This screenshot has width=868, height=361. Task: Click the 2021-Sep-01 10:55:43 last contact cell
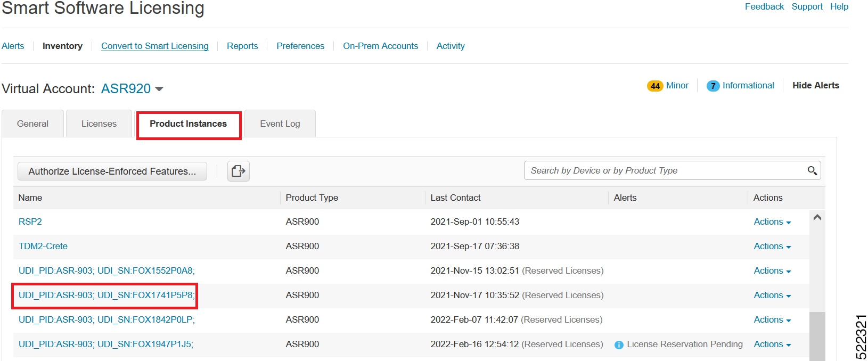[475, 222]
